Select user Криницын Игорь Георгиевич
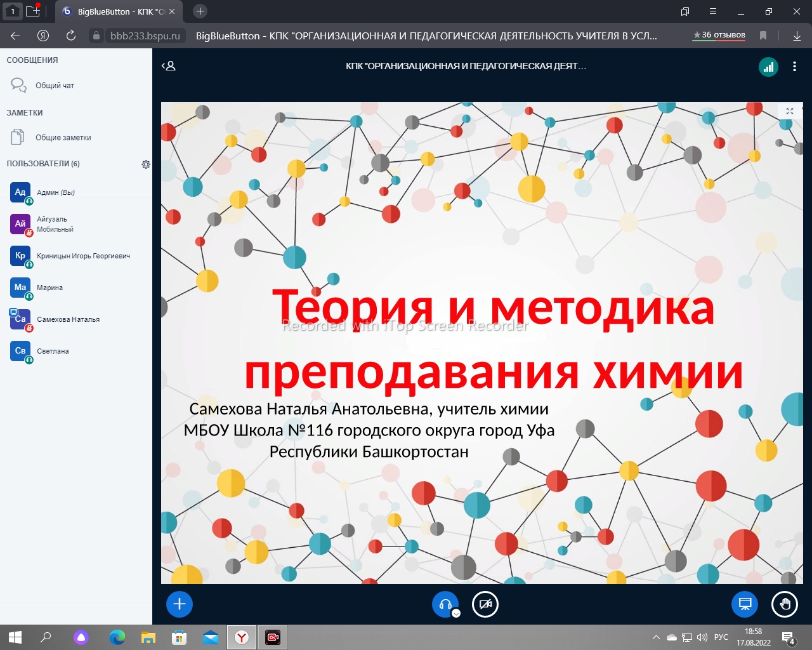Screen dimensions: 812x650 tap(83, 256)
